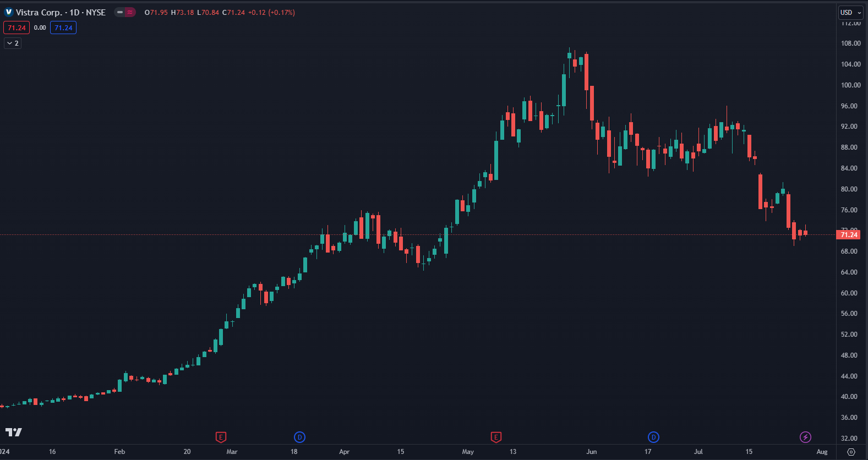Click the Apr label on time axis
The height and width of the screenshot is (460, 868).
point(344,452)
